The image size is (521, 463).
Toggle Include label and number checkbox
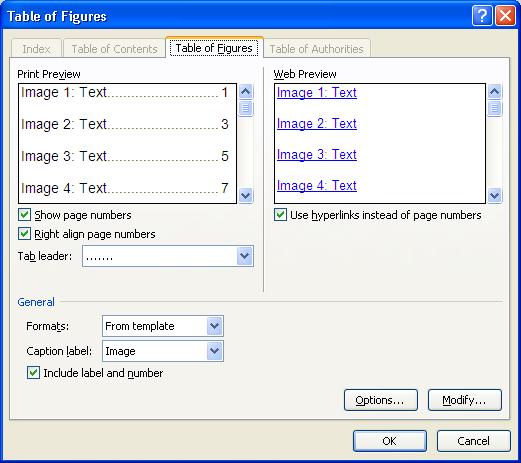point(33,373)
